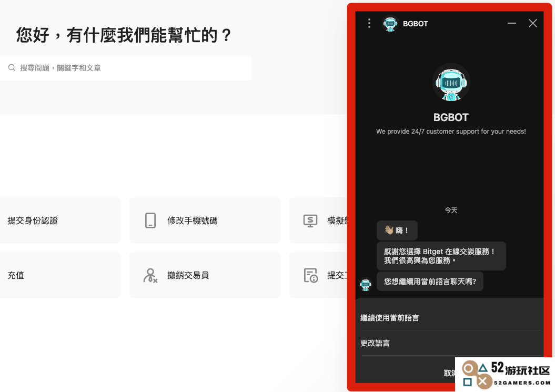Image resolution: width=555 pixels, height=392 pixels.
Task: Open the three-dot menu in BGBOT chat
Action: click(x=369, y=23)
